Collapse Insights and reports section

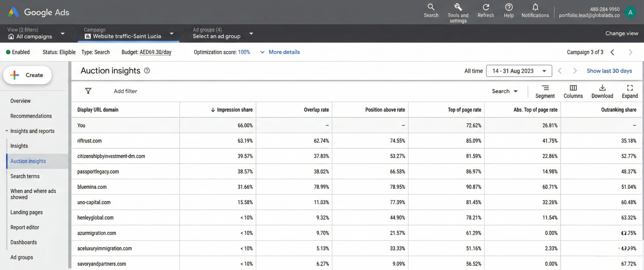click(x=6, y=131)
